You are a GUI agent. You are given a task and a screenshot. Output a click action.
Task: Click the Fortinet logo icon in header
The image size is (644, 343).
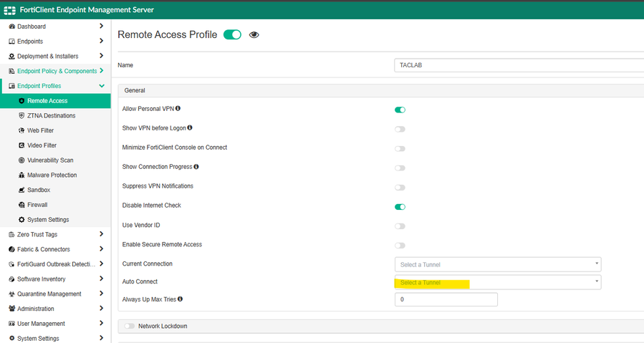click(10, 10)
